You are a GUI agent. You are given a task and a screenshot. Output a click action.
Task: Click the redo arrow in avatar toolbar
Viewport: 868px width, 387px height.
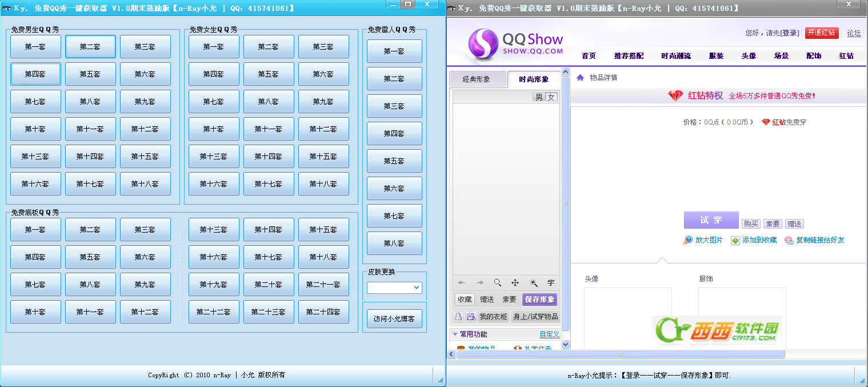click(x=480, y=282)
